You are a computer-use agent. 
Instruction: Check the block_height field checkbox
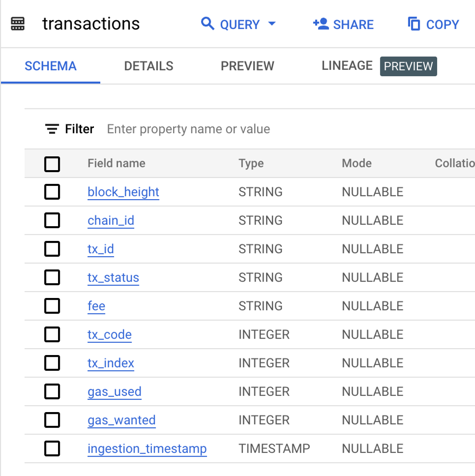(x=52, y=192)
